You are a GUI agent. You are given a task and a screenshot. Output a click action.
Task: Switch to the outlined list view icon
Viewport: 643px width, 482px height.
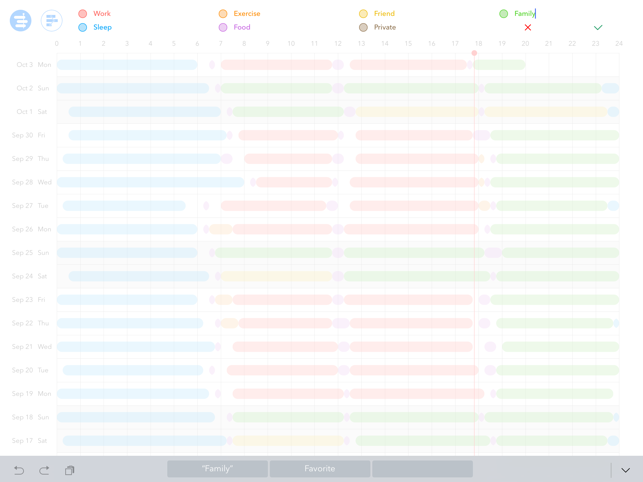51,20
